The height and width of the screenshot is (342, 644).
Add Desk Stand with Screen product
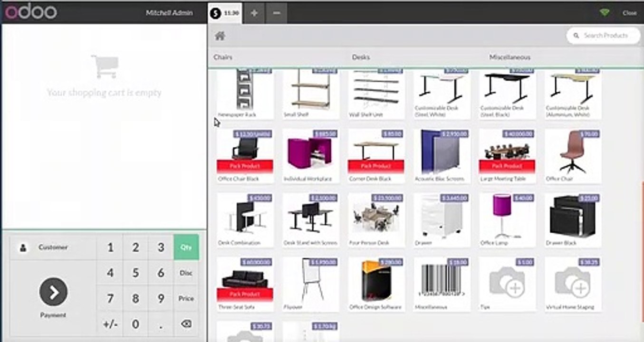pos(311,220)
